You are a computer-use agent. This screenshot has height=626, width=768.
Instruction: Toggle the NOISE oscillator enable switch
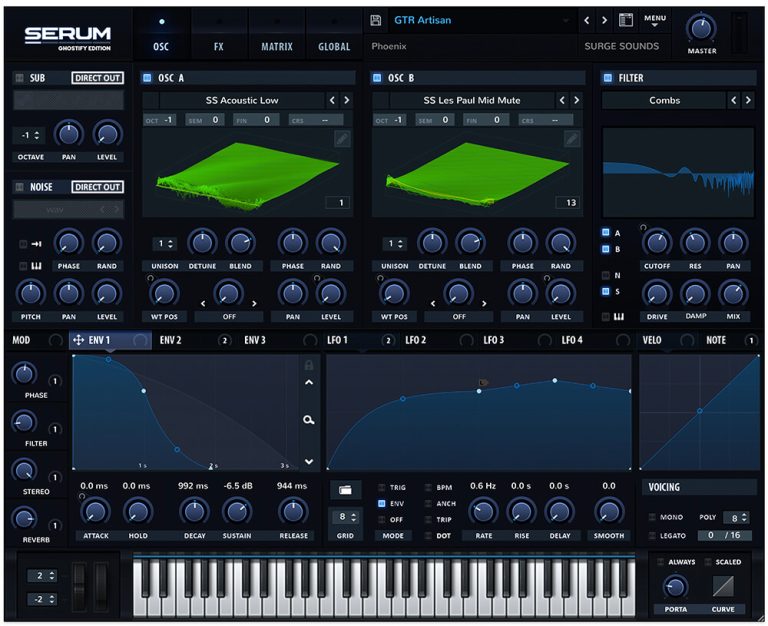(x=20, y=187)
